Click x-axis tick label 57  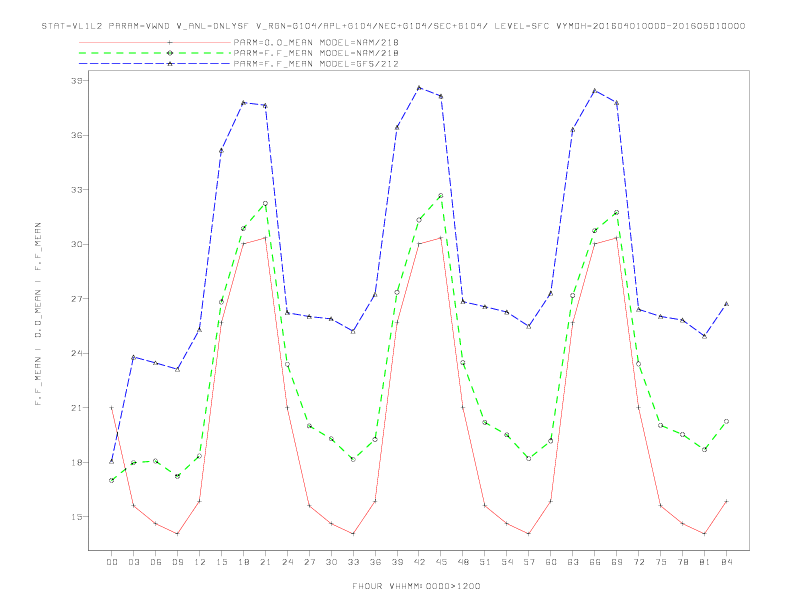tap(529, 562)
